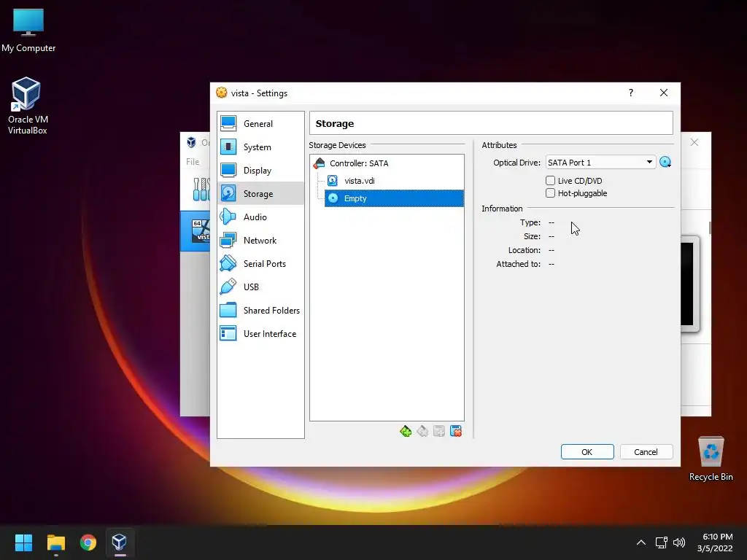Image resolution: width=747 pixels, height=560 pixels.
Task: Select the Recycle Bin desktop icon
Action: 711,459
